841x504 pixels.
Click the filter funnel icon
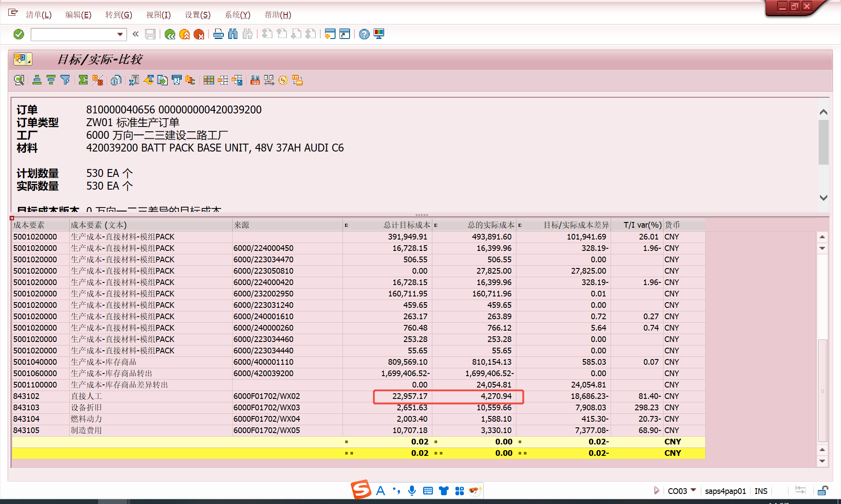[65, 80]
